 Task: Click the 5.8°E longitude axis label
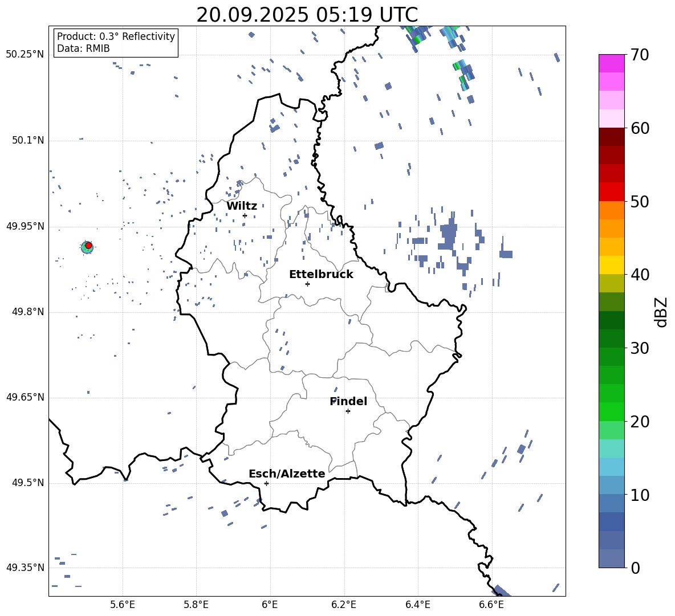click(x=196, y=605)
